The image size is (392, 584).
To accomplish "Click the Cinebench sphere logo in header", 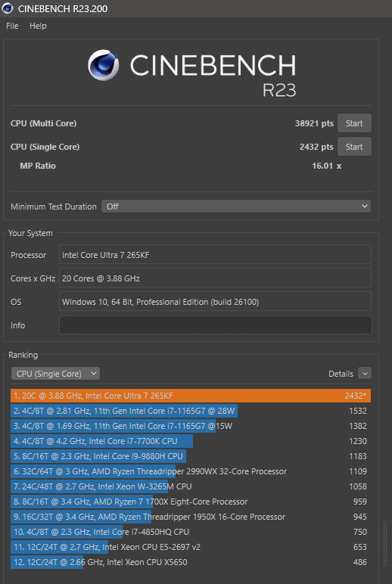I will [x=104, y=65].
